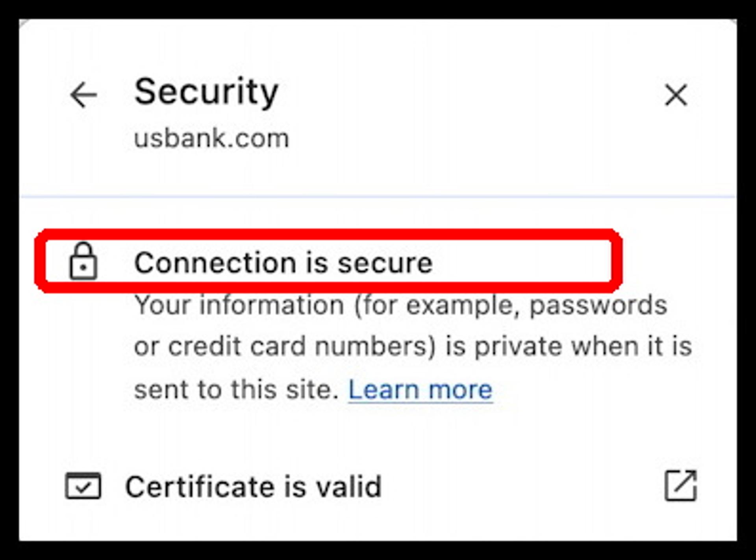Click the padlock icon
This screenshot has width=756, height=560.
coord(83,262)
